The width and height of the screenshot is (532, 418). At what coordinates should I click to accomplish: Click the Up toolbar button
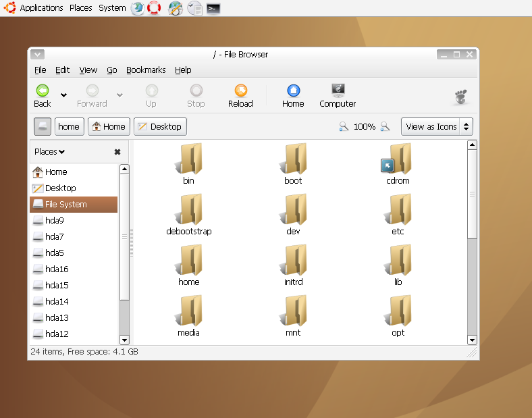coord(151,96)
